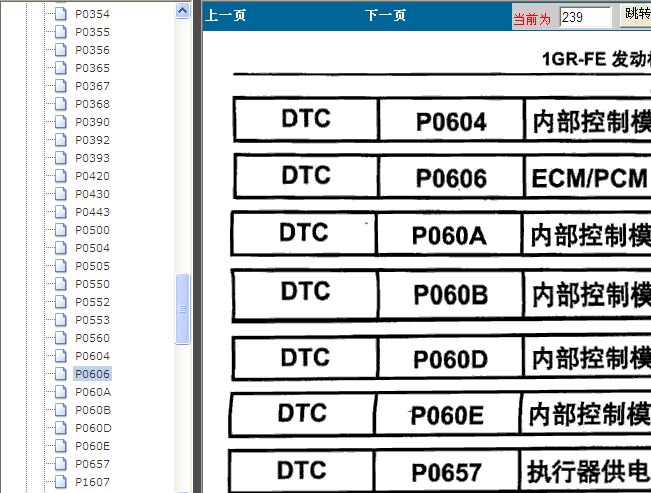Open the P0390 tree entry
Viewport: 651px width, 493px height.
[92, 122]
